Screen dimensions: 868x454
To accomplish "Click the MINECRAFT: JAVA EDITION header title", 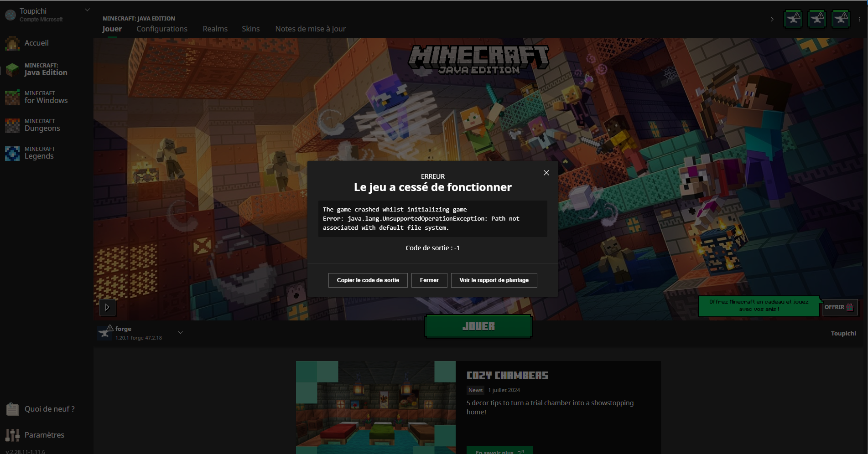I will coord(139,19).
